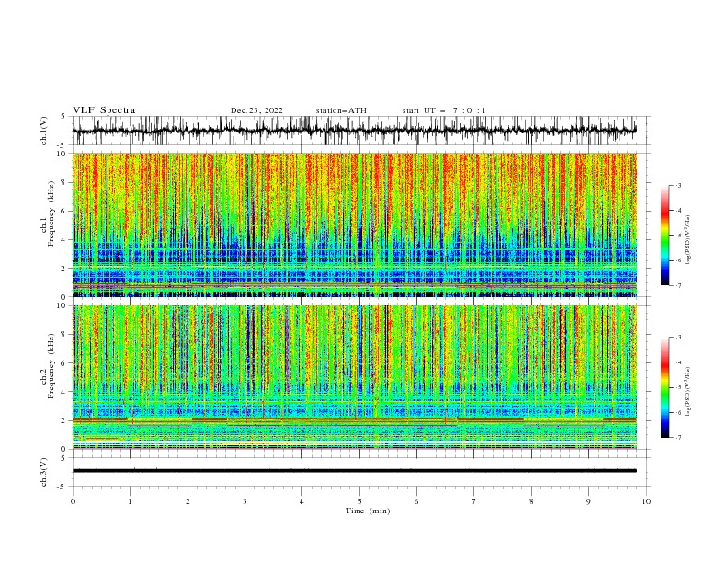Click the "-7" label on lower colorbar

point(677,438)
